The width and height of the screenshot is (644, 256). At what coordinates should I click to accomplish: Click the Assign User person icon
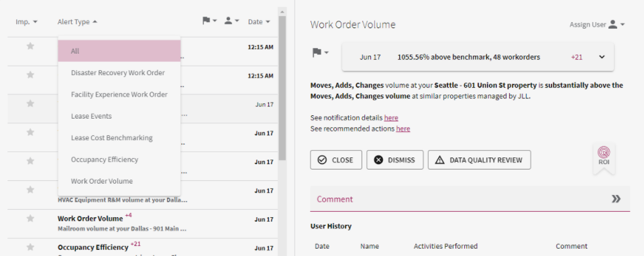click(612, 25)
